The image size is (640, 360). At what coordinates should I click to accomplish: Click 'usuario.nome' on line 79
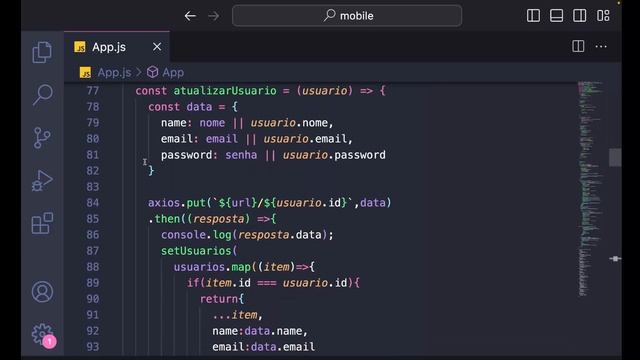(289, 123)
